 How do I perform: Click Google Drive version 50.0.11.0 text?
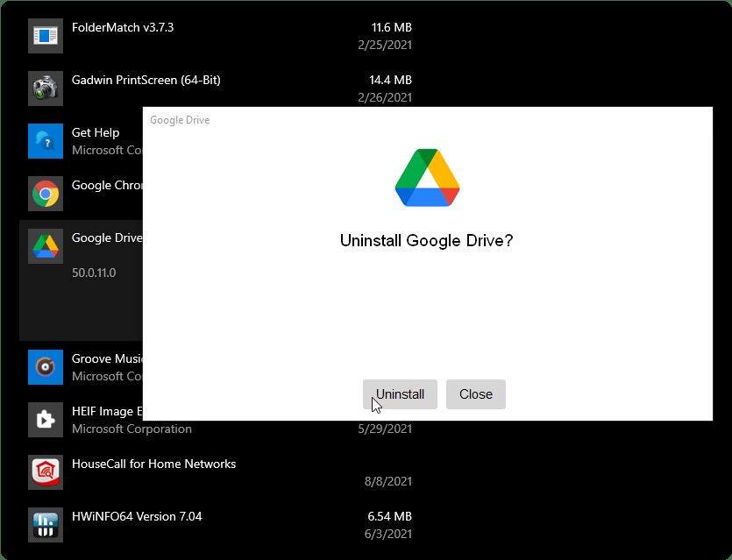(94, 273)
